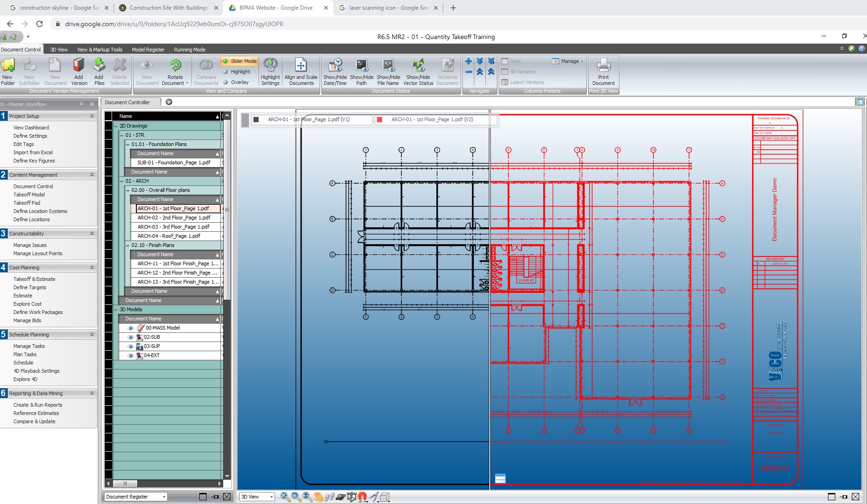Activate the Rotate Document tool

click(175, 72)
